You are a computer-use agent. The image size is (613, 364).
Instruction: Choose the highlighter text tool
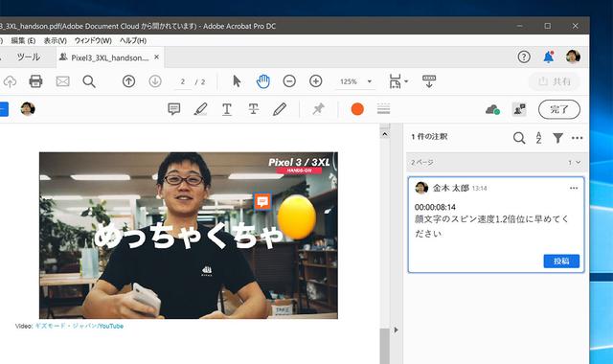(x=200, y=109)
